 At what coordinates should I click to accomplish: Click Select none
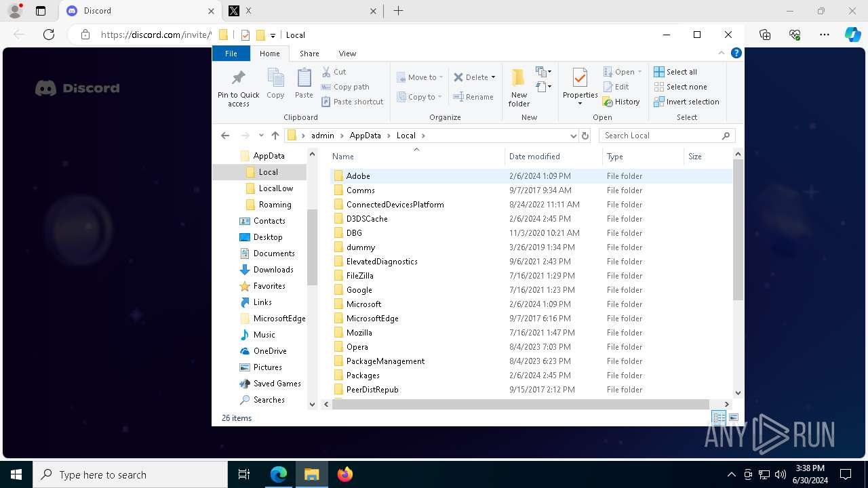point(680,87)
